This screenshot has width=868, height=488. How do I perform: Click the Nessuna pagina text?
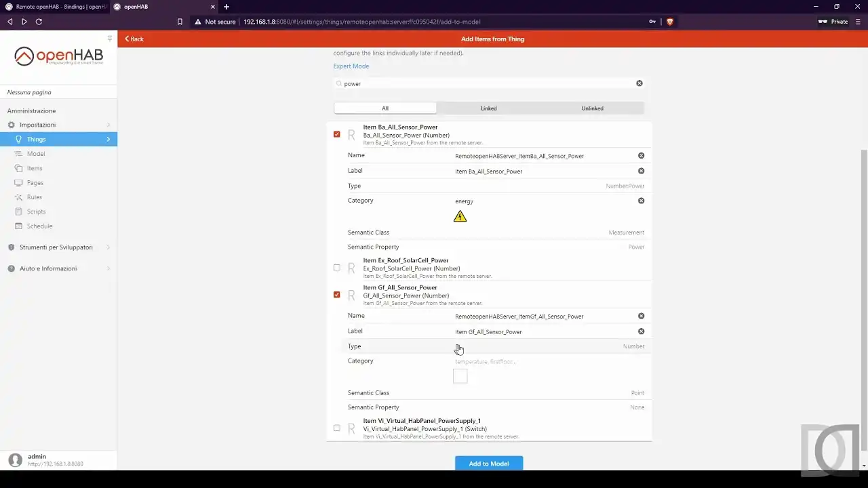point(29,92)
